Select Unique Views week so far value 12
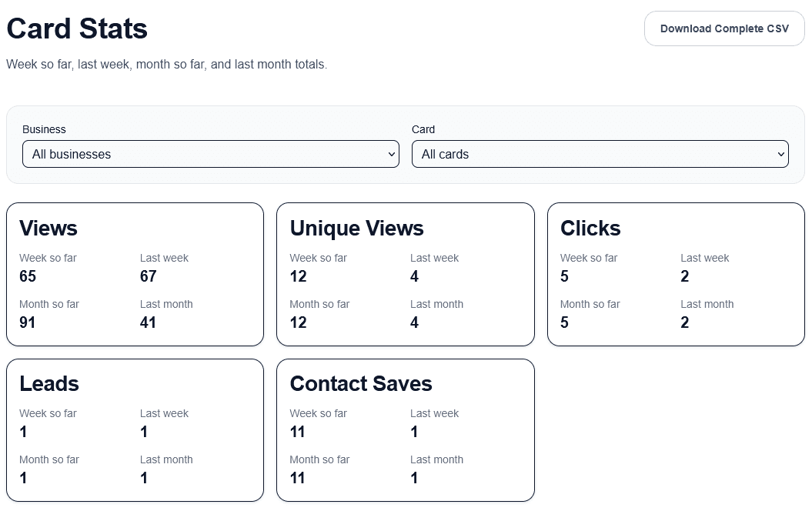 pyautogui.click(x=299, y=276)
